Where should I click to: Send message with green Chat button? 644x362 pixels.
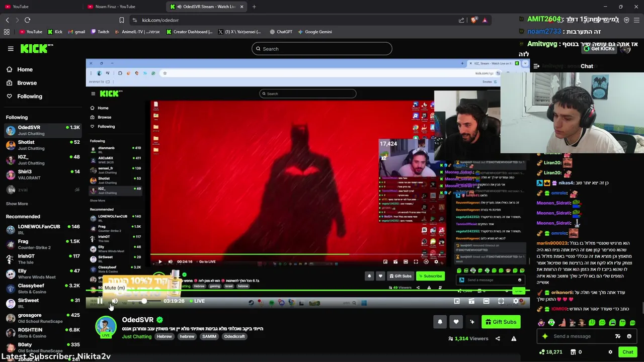(x=627, y=352)
